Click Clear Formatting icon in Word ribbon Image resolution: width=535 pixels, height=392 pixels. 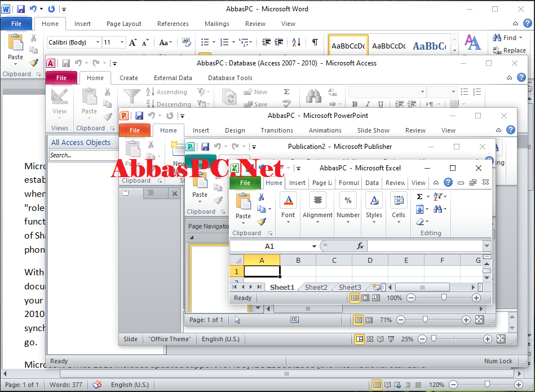click(186, 42)
